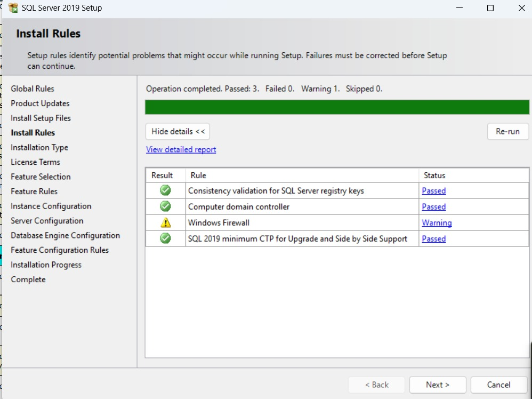Screen dimensions: 532x399
Task: Select the Global Rules step
Action: coord(32,89)
